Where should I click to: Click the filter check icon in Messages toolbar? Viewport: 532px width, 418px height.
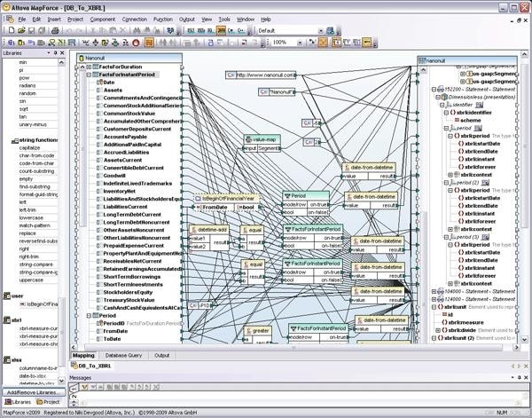pyautogui.click(x=84, y=387)
